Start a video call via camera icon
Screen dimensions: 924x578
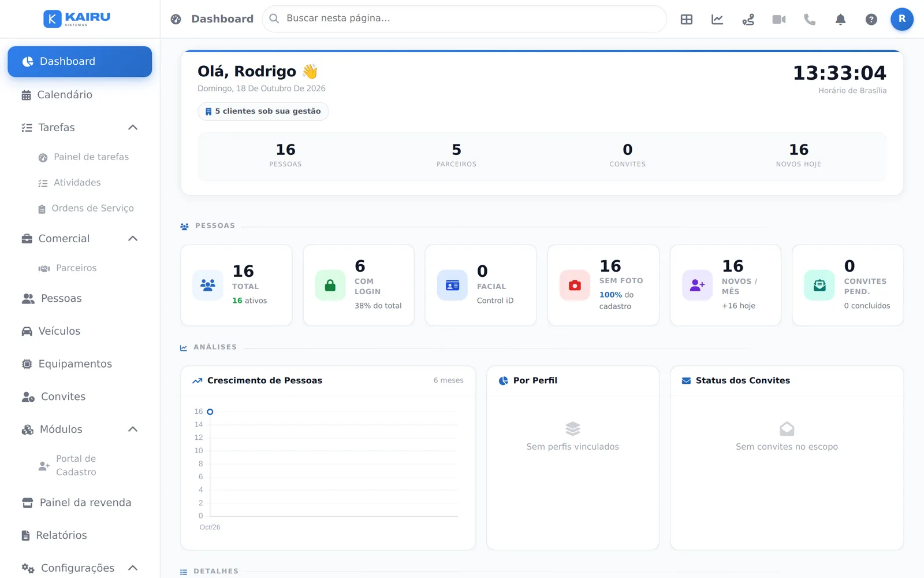[779, 19]
